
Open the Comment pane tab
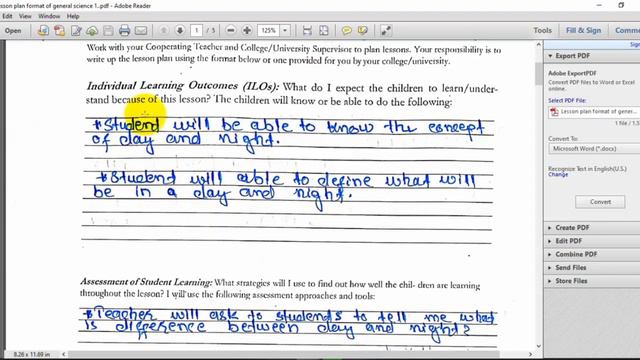pyautogui.click(x=627, y=31)
